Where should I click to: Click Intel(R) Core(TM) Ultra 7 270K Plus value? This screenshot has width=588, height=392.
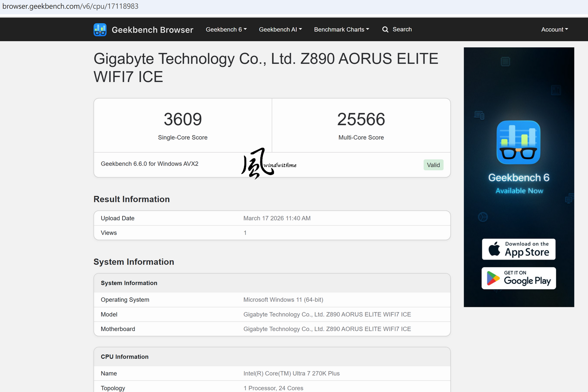(291, 373)
